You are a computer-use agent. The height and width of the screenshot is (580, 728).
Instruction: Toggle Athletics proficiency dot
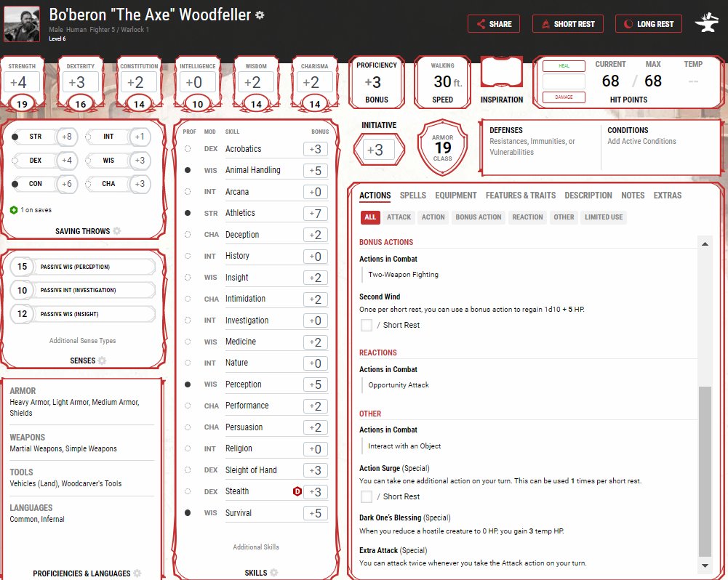188,213
